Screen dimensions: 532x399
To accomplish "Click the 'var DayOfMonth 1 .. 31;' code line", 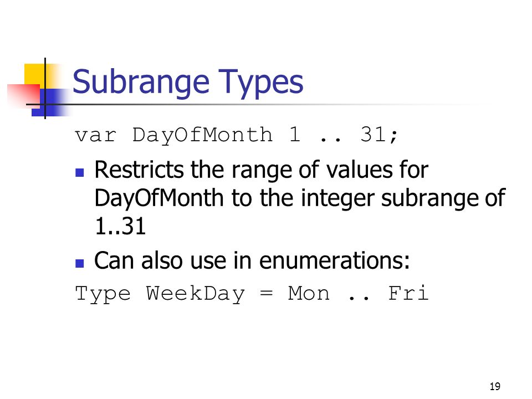I will [x=236, y=135].
